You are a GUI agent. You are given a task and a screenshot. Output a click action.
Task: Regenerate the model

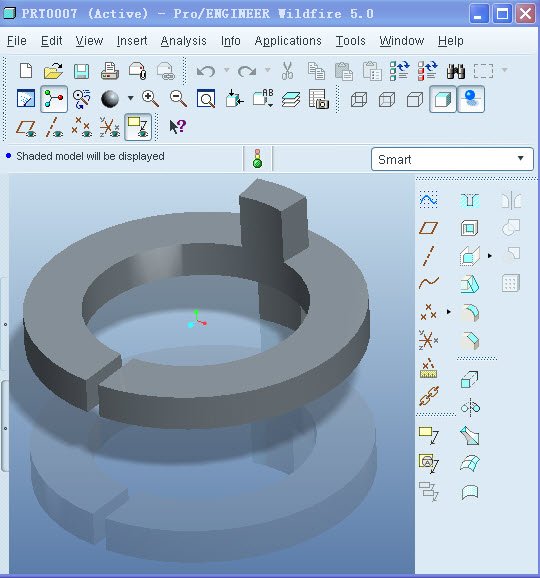[x=400, y=70]
